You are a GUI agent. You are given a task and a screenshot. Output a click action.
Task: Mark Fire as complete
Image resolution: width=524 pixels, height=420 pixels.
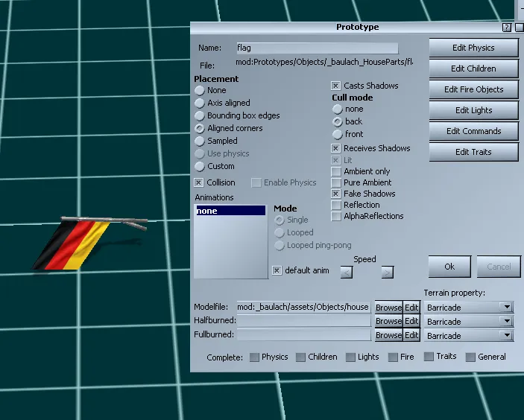click(393, 357)
